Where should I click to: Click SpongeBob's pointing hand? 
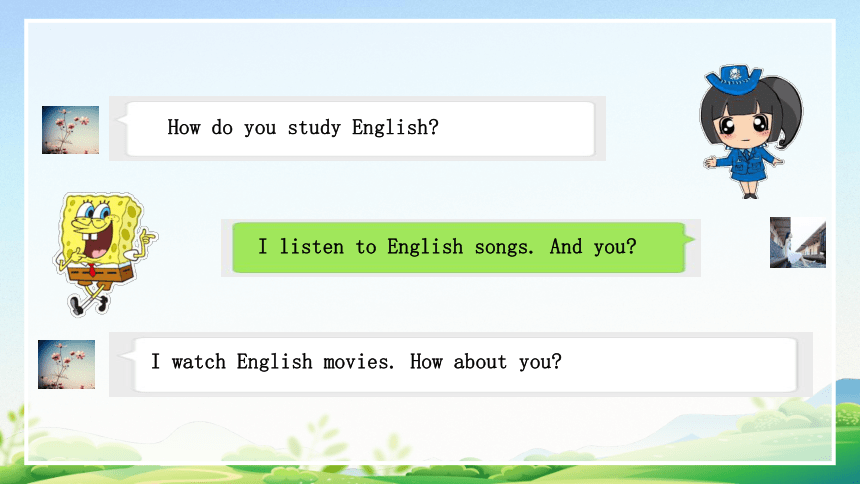pyautogui.click(x=146, y=238)
